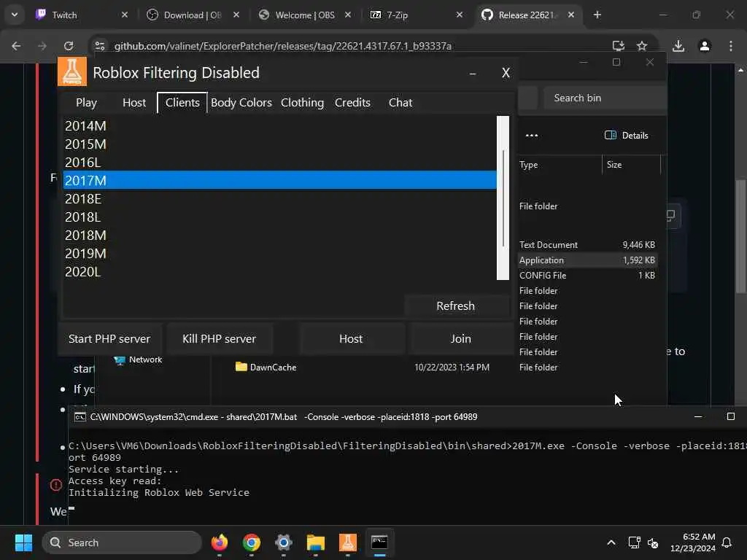The image size is (747, 560).
Task: Select the CONFIG File row
Action: pos(587,275)
